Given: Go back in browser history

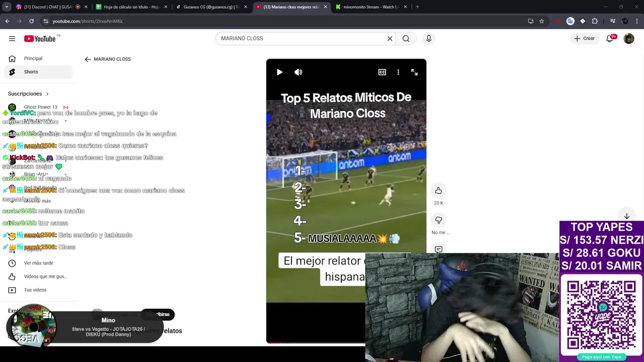Looking at the screenshot, I should (8, 21).
